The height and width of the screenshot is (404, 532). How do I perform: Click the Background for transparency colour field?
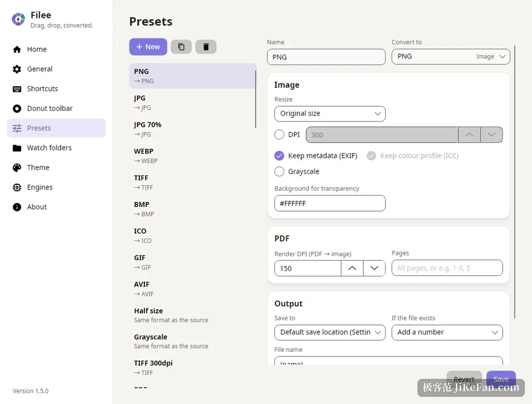(x=330, y=203)
